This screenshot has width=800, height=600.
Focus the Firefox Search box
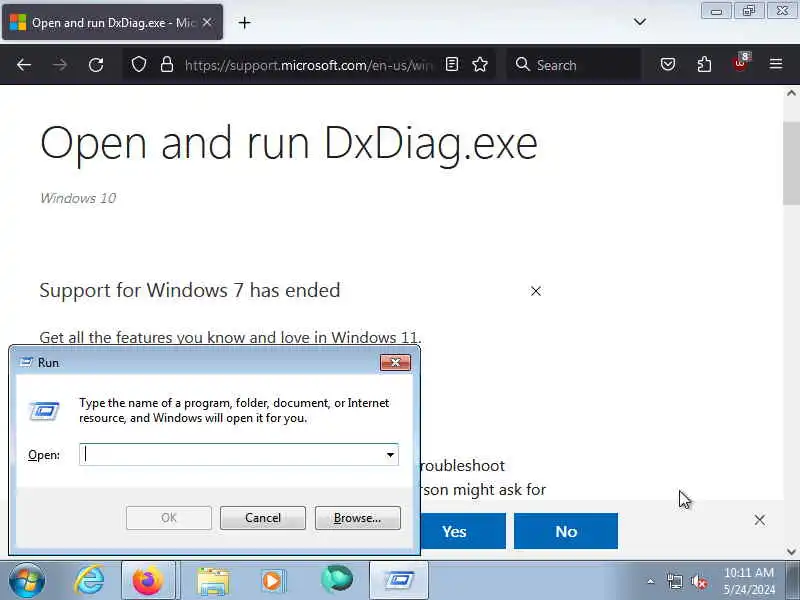574,65
